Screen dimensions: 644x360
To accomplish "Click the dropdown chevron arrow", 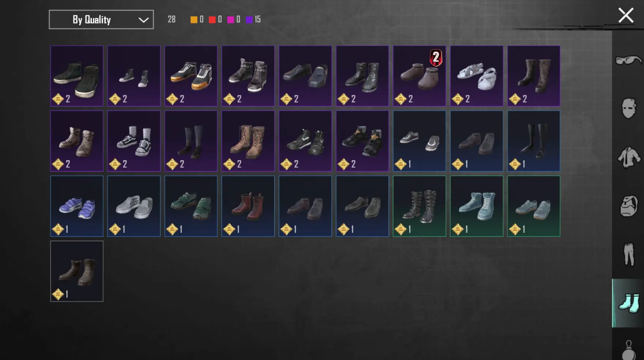I will tap(144, 20).
